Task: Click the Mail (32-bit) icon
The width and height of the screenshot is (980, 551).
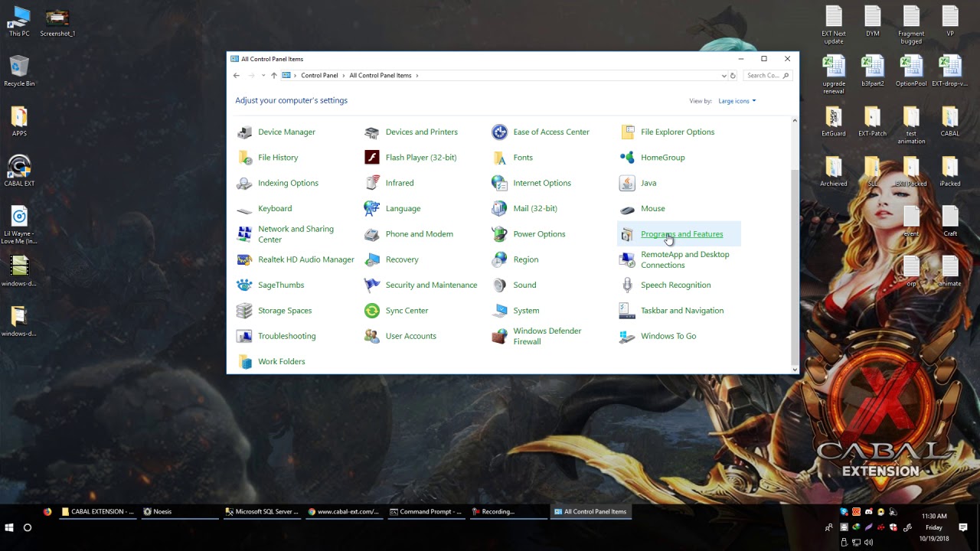Action: pos(500,209)
